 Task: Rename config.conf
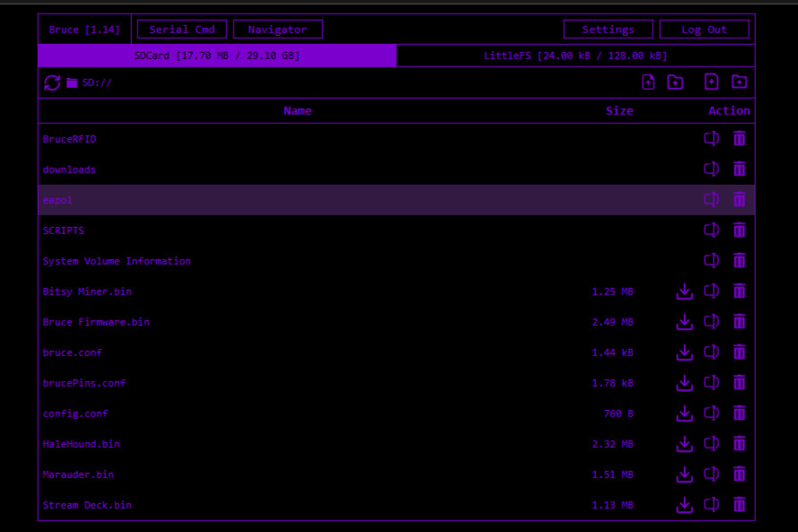coord(712,413)
